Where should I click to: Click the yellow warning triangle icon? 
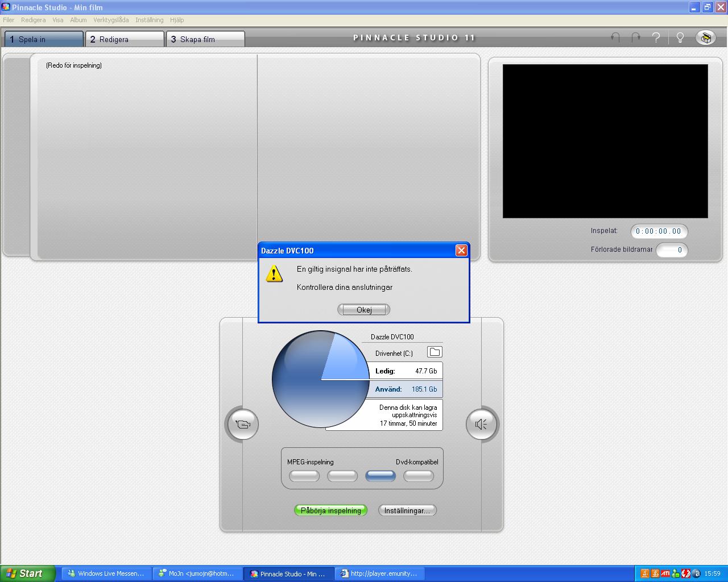[274, 274]
